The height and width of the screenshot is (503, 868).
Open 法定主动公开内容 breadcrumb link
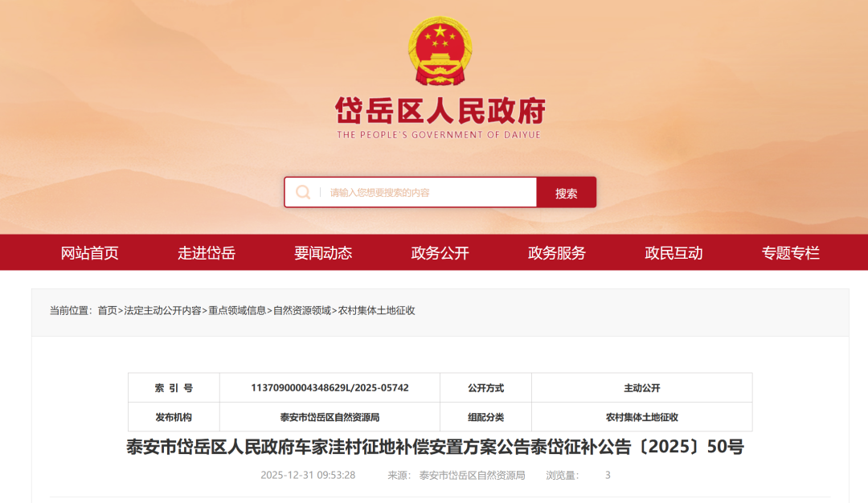tap(162, 310)
